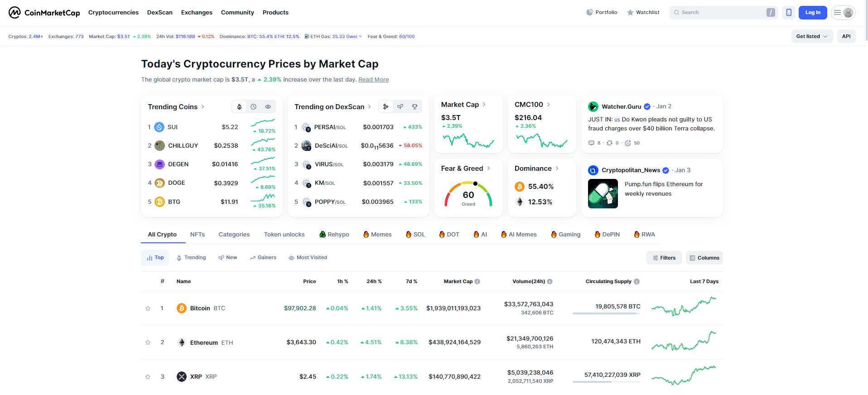Select fire icon in Trending Coins
The image size is (868, 395).
coord(239,107)
